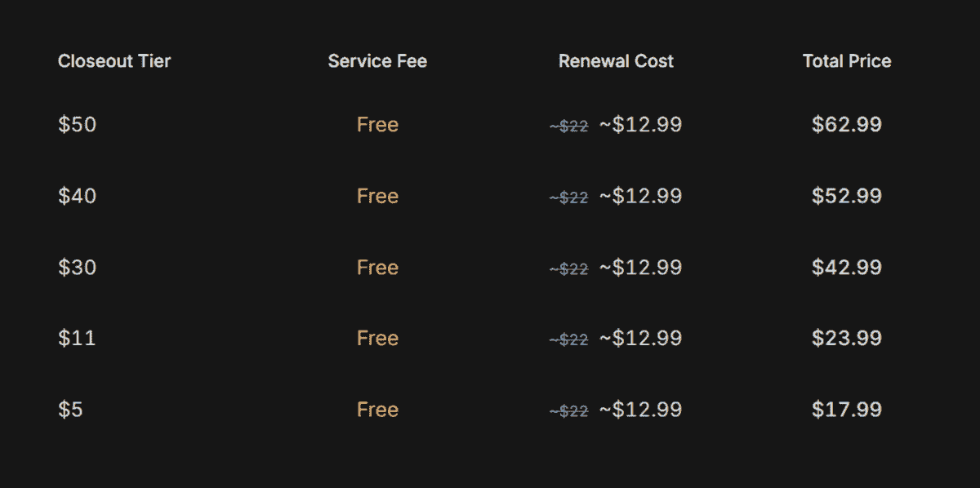Click Free service fee in $5 row

point(377,409)
